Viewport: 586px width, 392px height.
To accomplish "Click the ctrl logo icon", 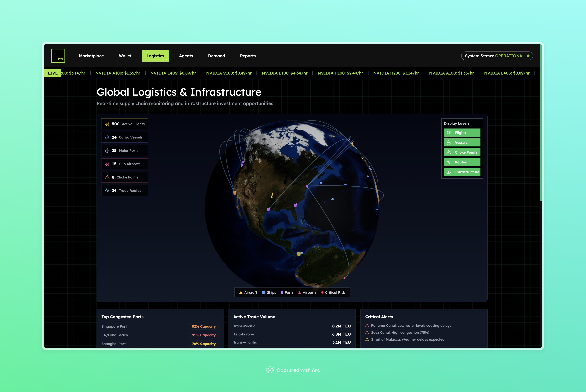I will click(58, 56).
